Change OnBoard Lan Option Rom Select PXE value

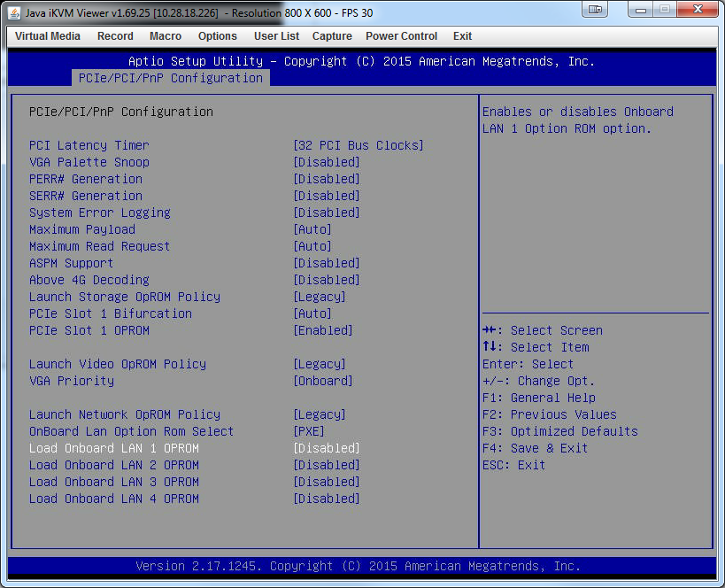[308, 431]
